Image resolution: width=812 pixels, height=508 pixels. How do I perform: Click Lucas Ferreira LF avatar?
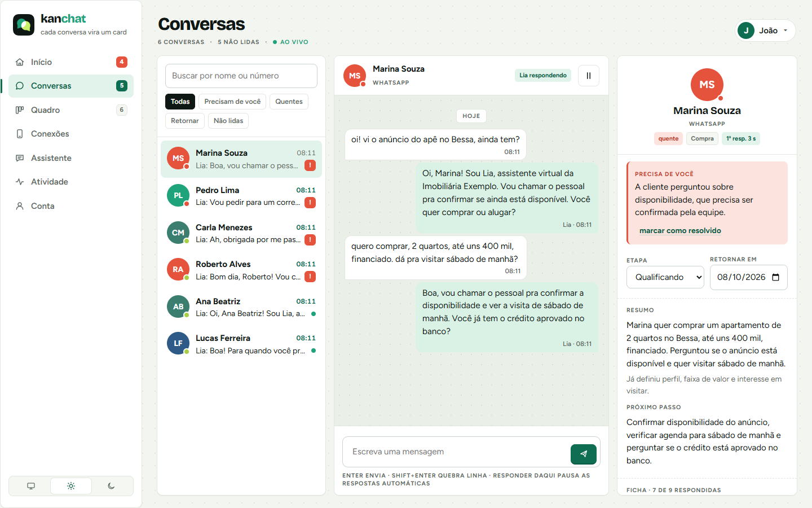[178, 343]
